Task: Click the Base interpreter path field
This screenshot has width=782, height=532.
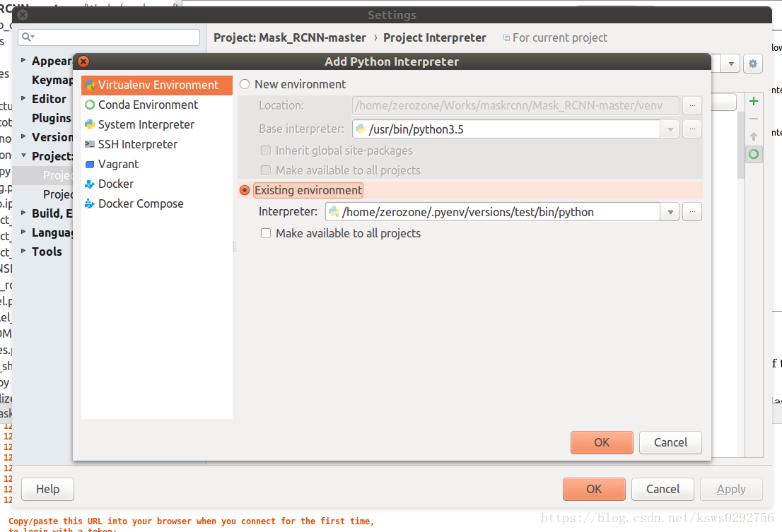Action: pyautogui.click(x=506, y=129)
